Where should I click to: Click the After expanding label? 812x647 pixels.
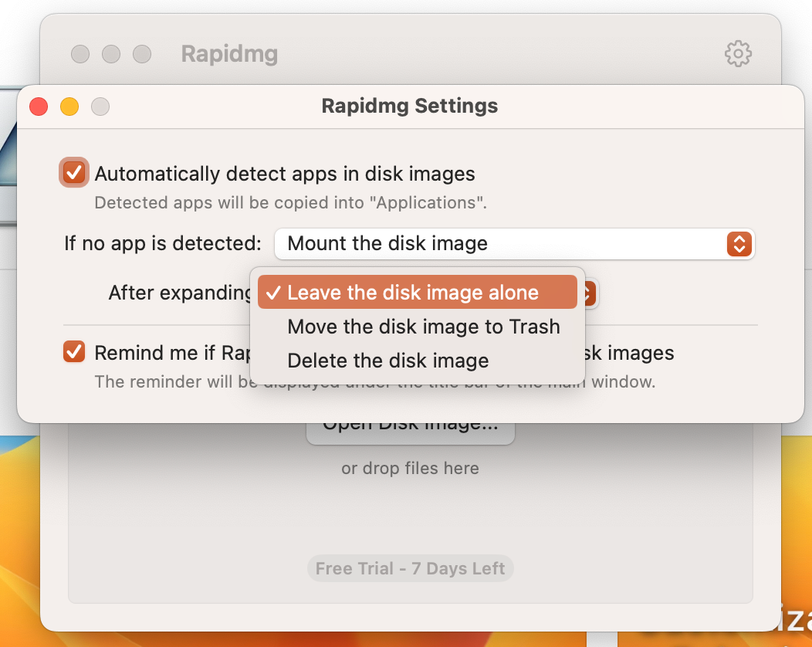coord(179,293)
